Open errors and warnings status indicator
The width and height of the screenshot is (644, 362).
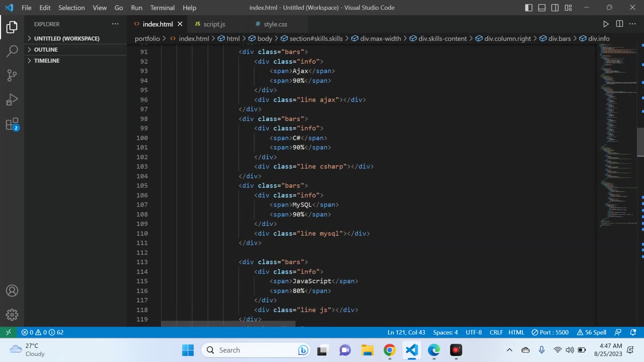[42, 332]
